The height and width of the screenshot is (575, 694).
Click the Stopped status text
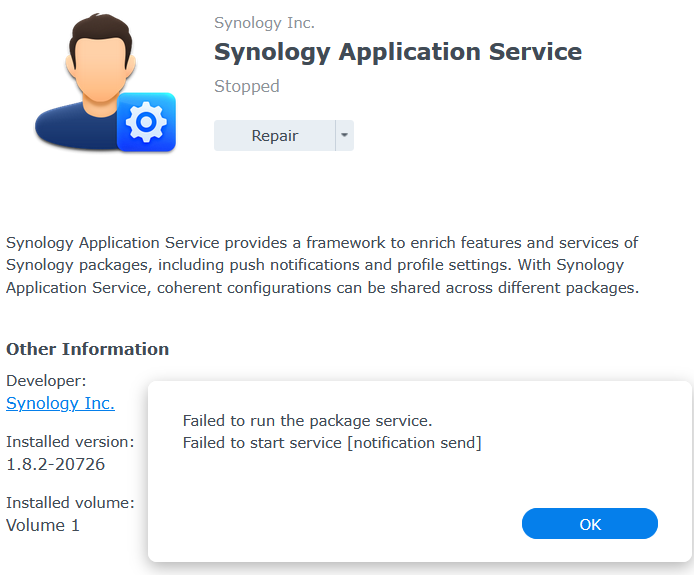pyautogui.click(x=247, y=86)
